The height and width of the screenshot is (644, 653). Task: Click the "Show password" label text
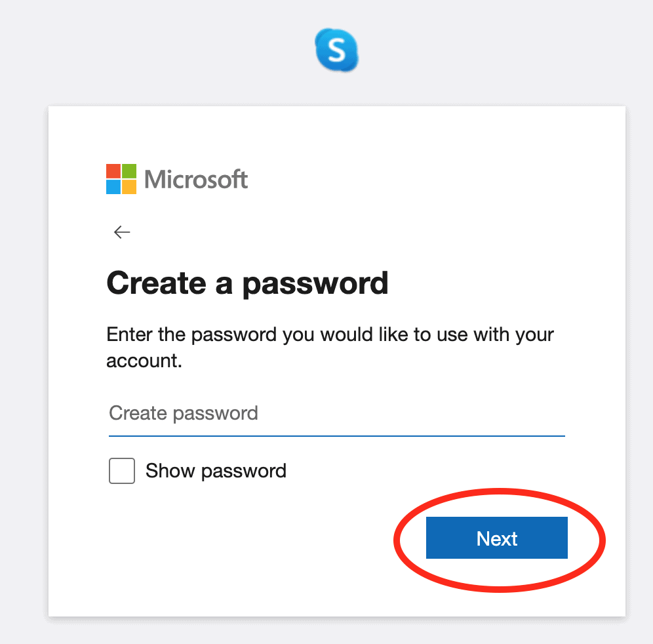(x=216, y=471)
